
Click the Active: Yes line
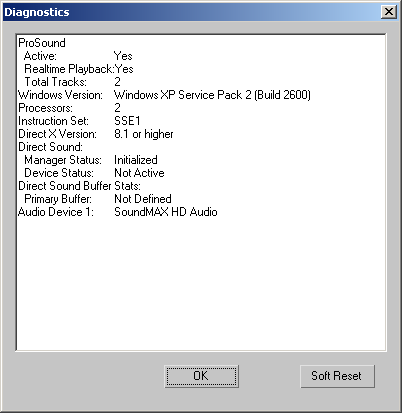tap(78, 56)
